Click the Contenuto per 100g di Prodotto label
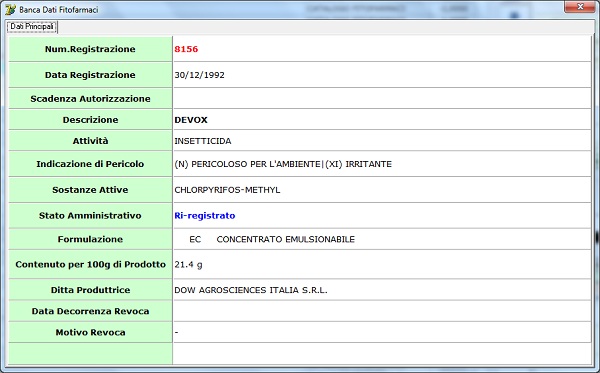The height and width of the screenshot is (373, 600). [90, 265]
